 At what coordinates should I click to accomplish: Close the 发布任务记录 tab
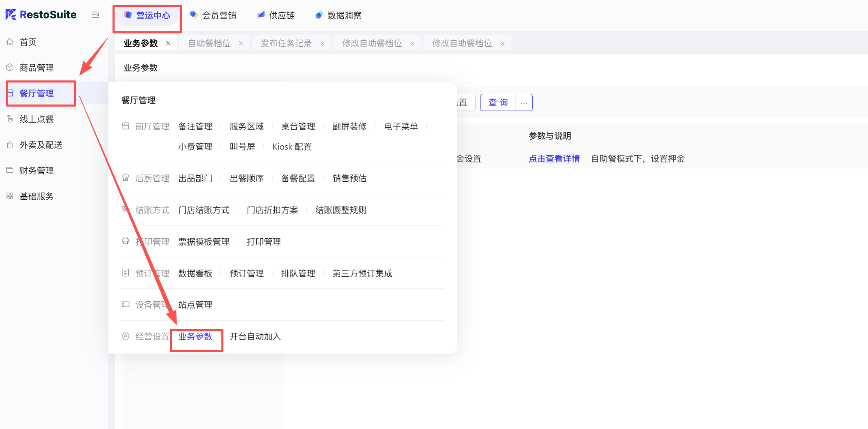(x=322, y=43)
